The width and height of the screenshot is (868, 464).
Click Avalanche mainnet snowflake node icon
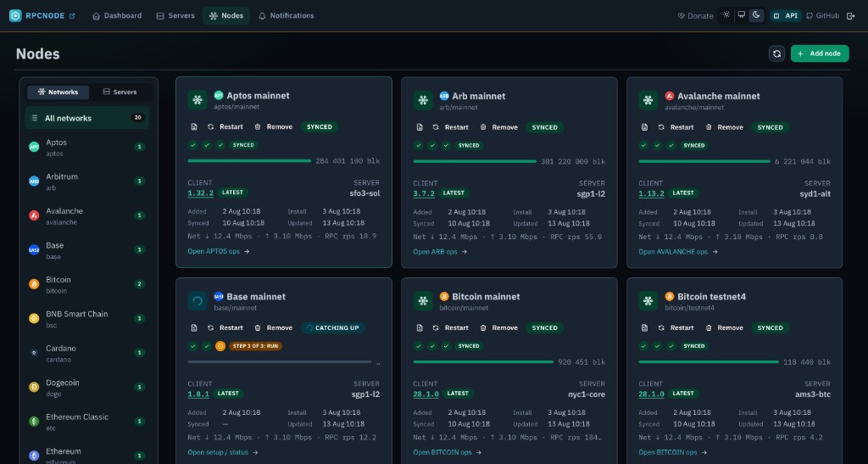click(648, 101)
